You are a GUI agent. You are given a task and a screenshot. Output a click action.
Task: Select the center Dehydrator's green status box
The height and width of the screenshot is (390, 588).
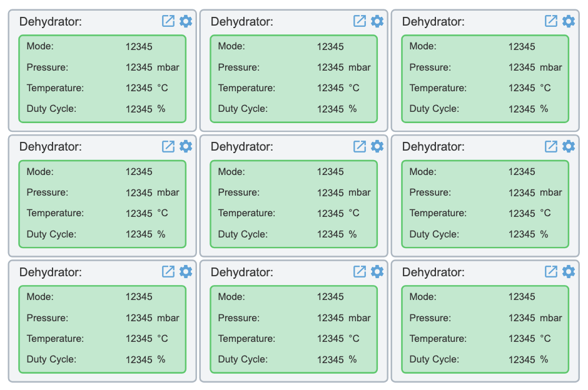click(x=293, y=204)
